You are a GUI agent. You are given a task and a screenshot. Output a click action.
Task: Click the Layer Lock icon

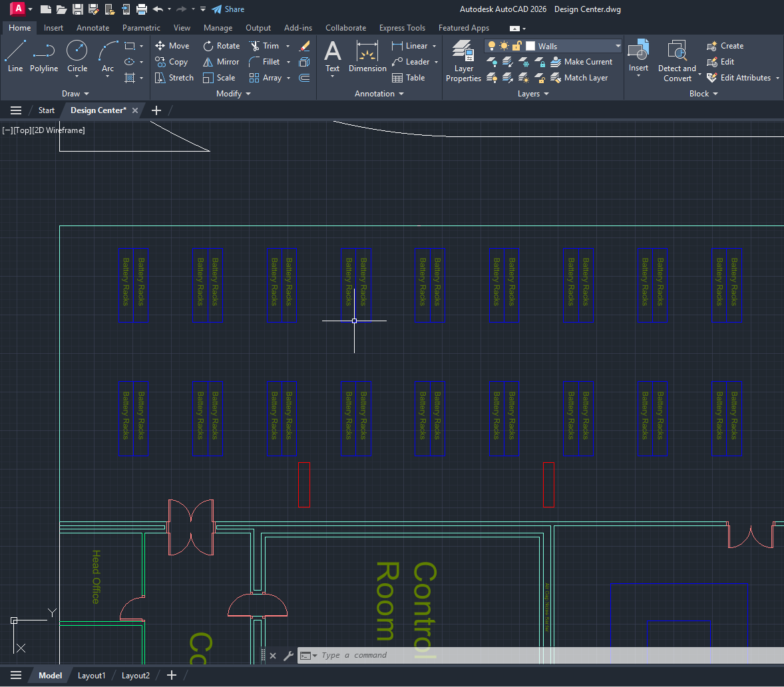pos(540,62)
